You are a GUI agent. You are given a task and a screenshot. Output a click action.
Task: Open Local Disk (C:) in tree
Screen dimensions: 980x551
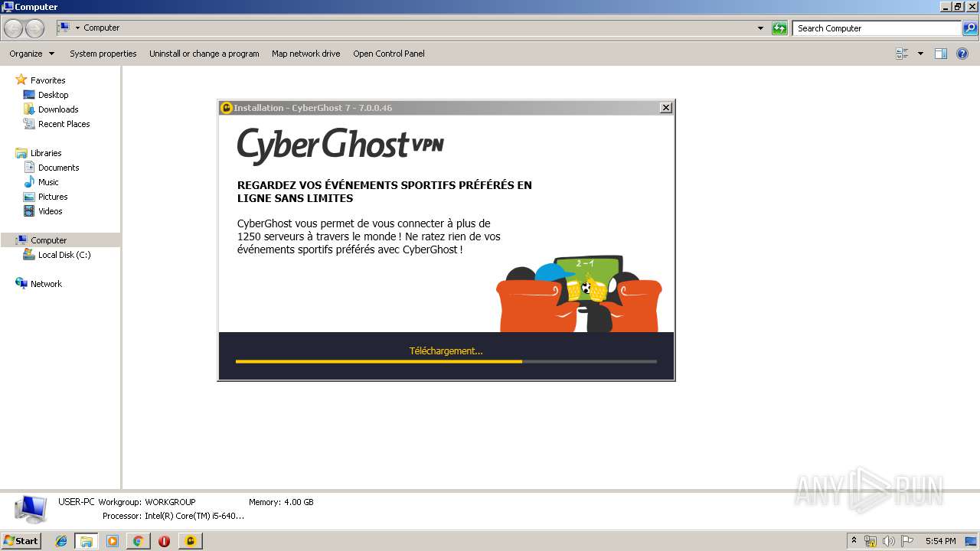(x=64, y=255)
